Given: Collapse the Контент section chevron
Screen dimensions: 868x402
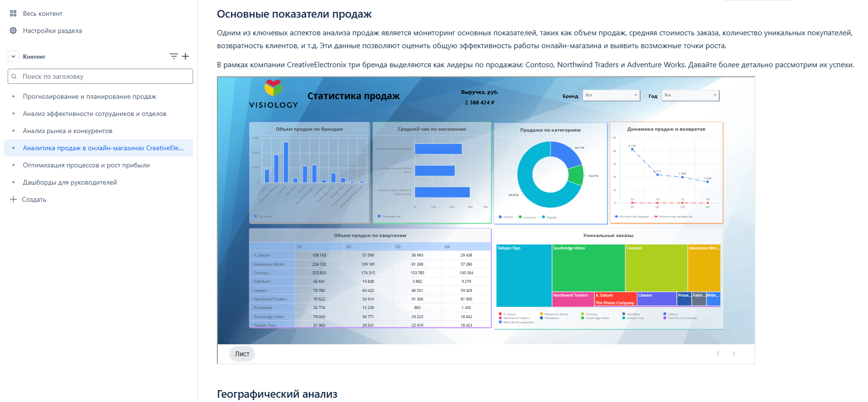Looking at the screenshot, I should (13, 56).
